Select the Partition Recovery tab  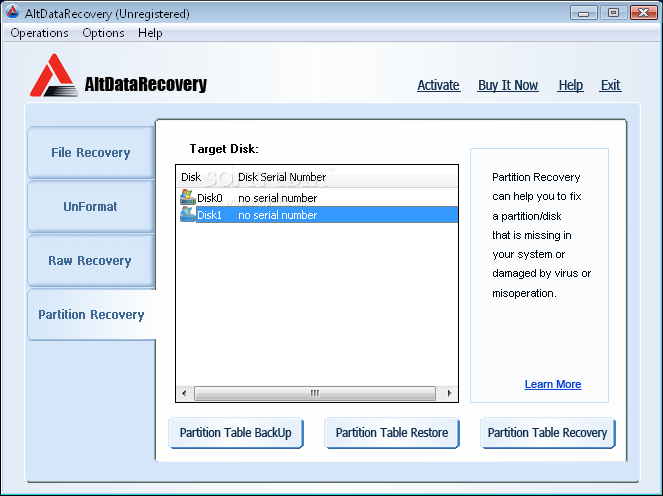point(91,315)
